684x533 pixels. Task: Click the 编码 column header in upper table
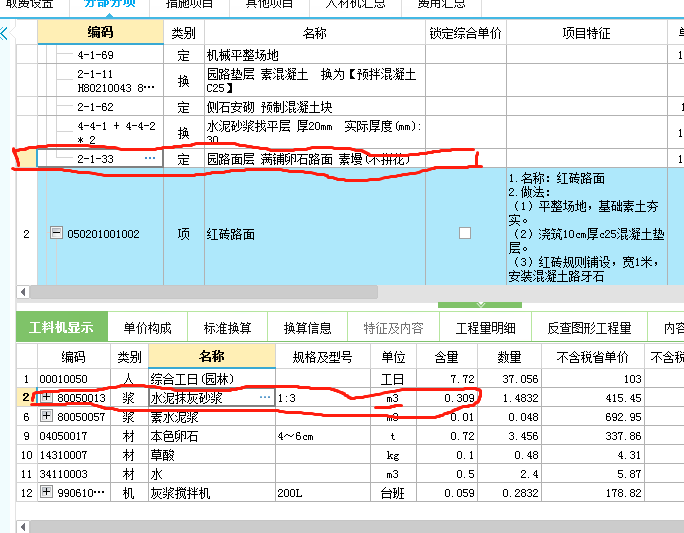pos(100,32)
